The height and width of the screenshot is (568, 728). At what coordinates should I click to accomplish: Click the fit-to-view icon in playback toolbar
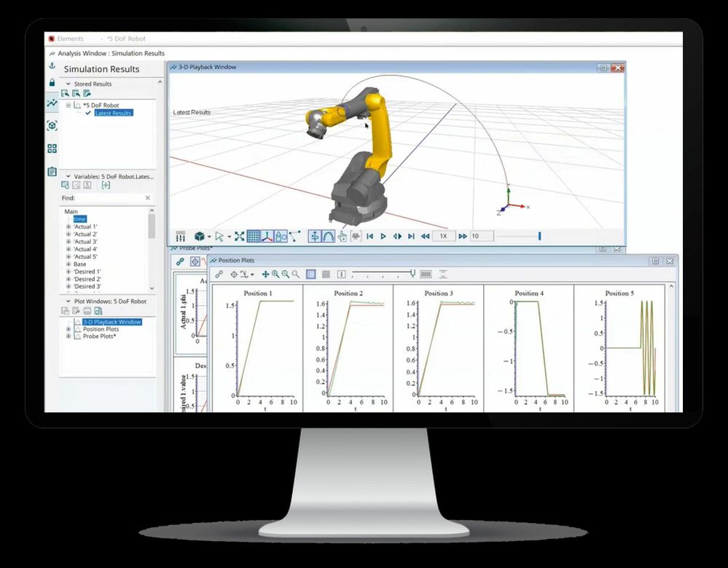(239, 236)
